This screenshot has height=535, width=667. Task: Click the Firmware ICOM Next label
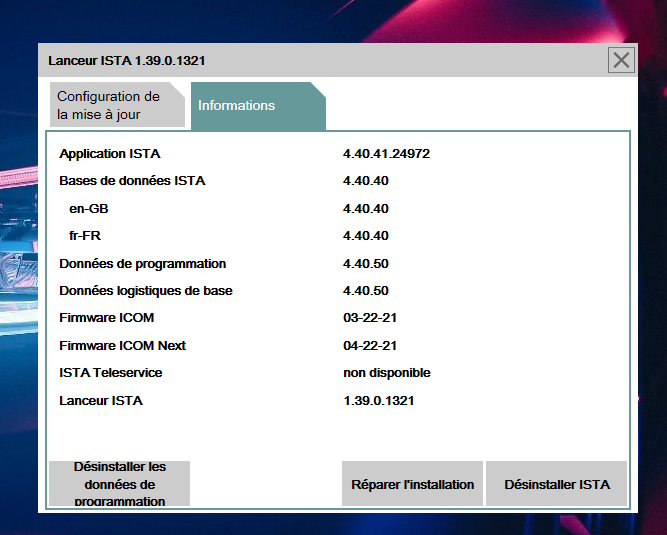123,346
